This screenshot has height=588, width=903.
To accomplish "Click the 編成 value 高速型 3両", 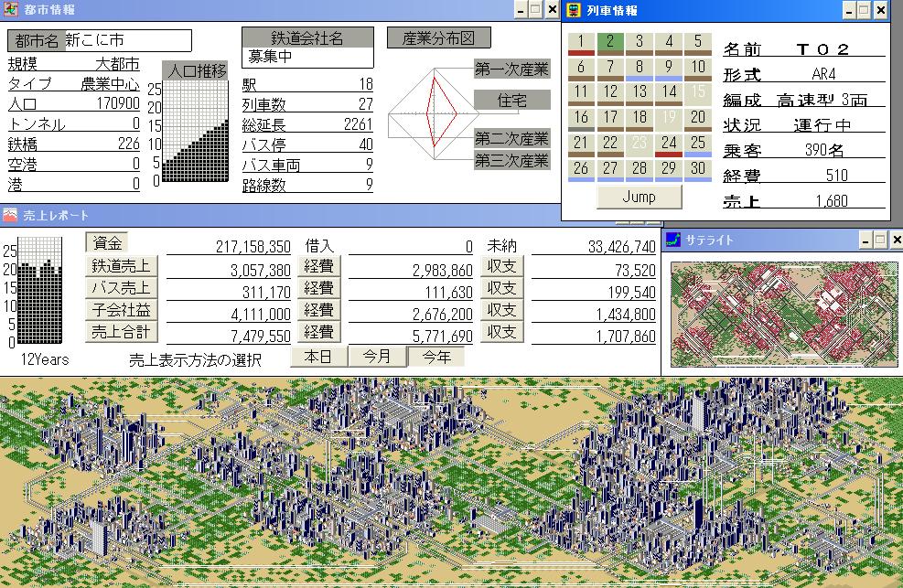I will [x=822, y=100].
